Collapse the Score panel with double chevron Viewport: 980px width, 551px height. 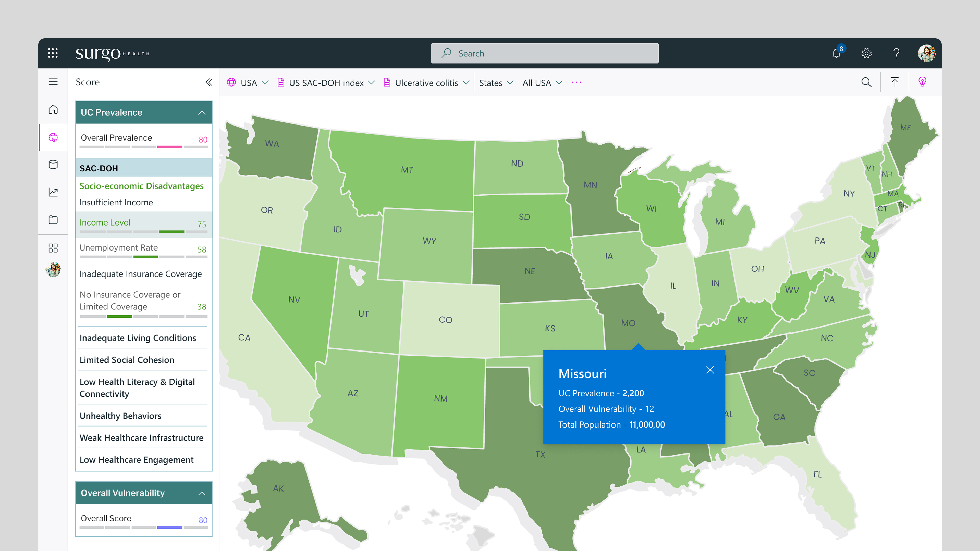click(x=209, y=82)
